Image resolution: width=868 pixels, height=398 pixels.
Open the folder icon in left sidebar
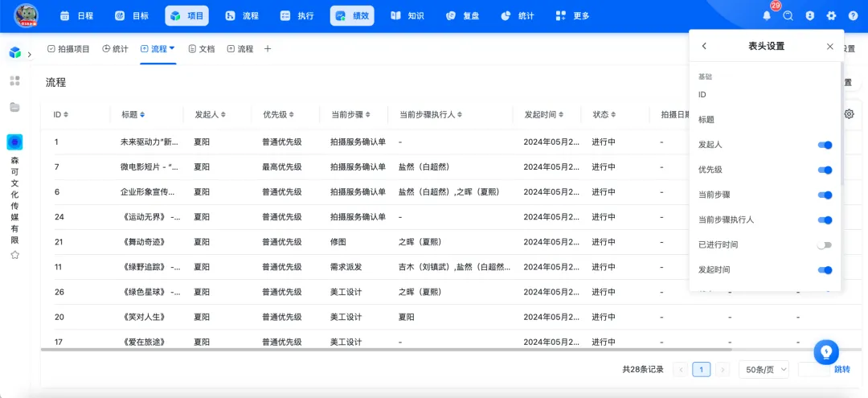[x=15, y=107]
